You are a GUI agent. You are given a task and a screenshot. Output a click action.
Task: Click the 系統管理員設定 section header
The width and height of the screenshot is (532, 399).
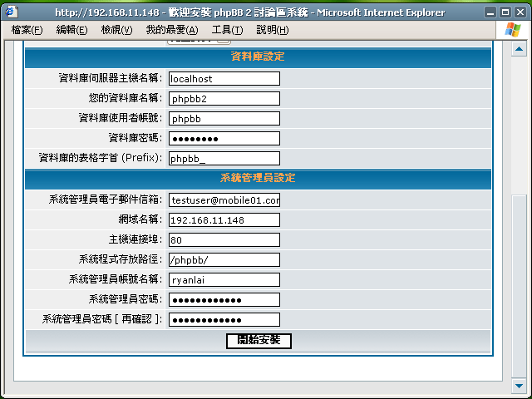tap(258, 178)
